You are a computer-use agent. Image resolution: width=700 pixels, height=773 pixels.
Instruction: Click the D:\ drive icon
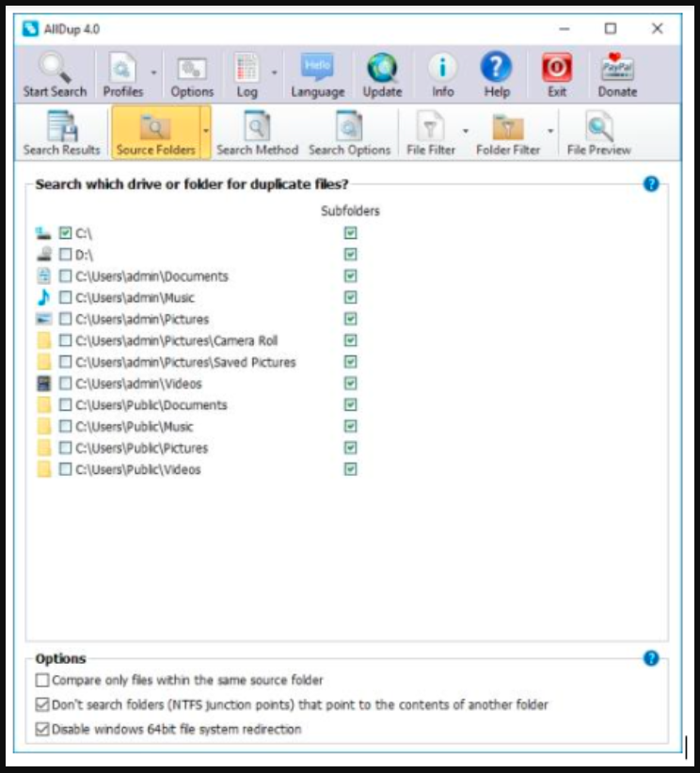click(x=43, y=255)
